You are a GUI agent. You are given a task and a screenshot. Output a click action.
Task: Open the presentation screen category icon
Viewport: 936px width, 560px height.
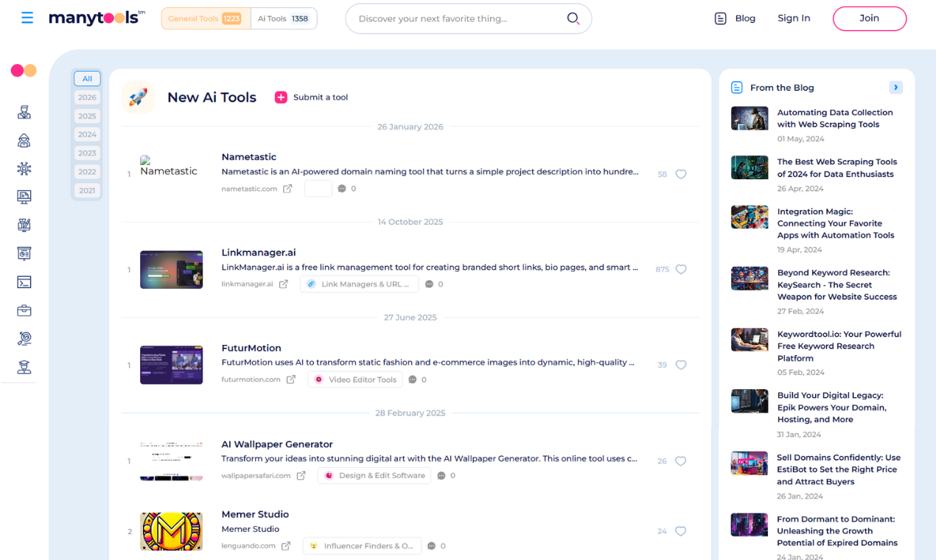click(x=24, y=253)
